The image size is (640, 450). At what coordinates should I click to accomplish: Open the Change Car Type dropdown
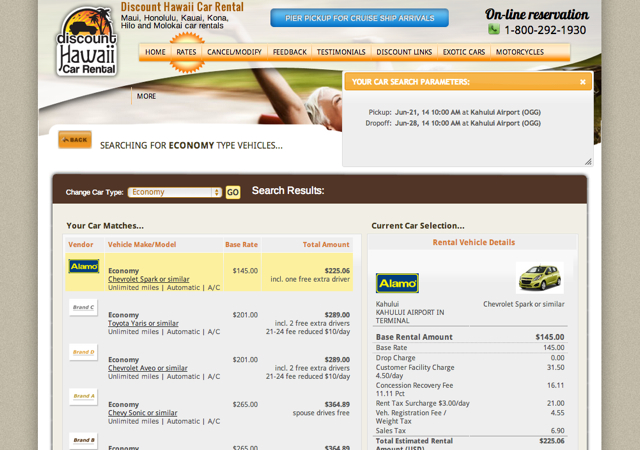175,192
